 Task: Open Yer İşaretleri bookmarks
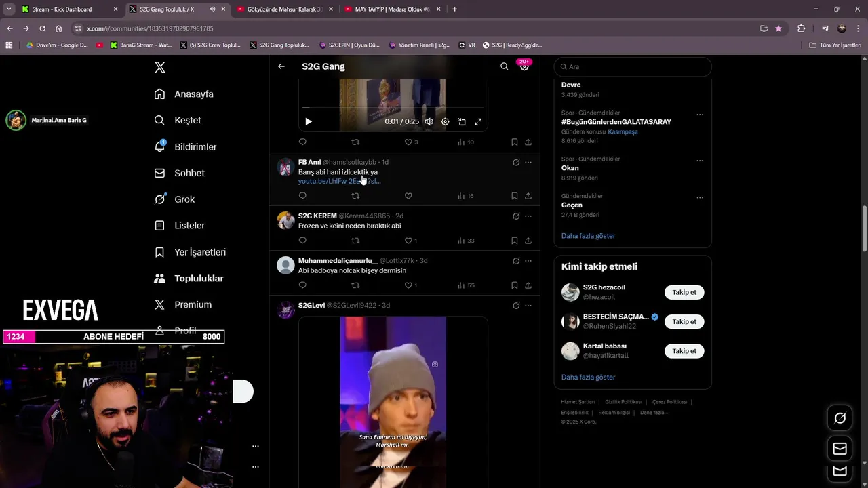[190, 252]
